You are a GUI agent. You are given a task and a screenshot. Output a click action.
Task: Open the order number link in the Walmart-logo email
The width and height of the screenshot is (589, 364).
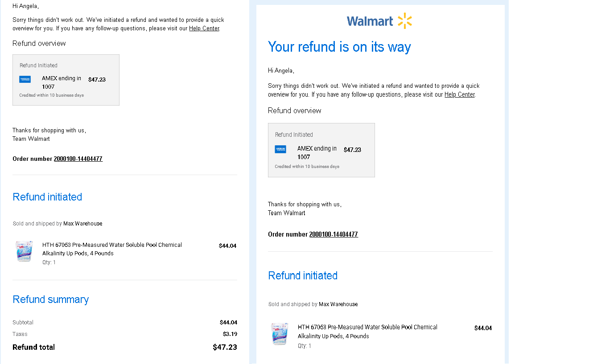tap(334, 234)
